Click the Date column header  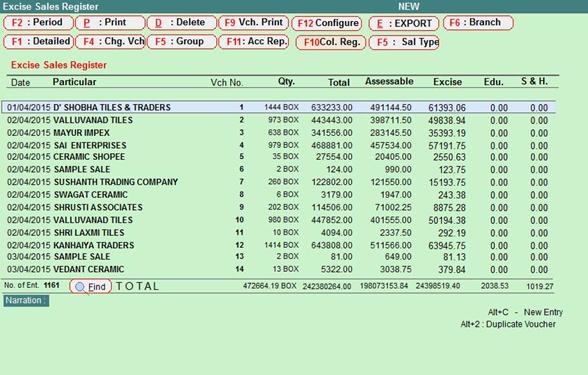click(21, 82)
